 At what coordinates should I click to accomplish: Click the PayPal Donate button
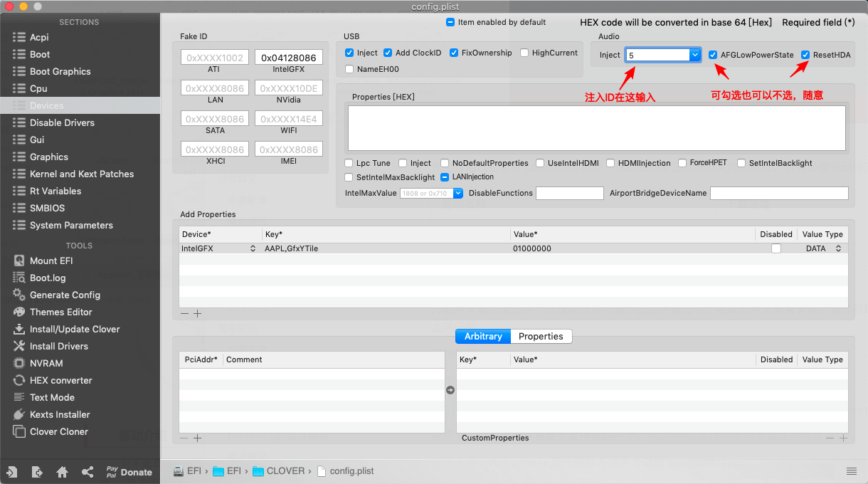[129, 472]
